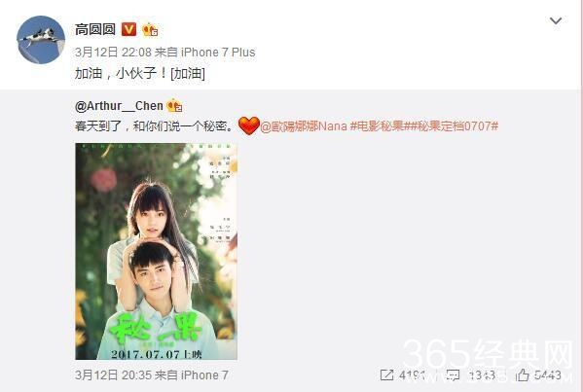Open the @歐陽娜娜Nana mention
The width and height of the screenshot is (583, 392).
(304, 126)
